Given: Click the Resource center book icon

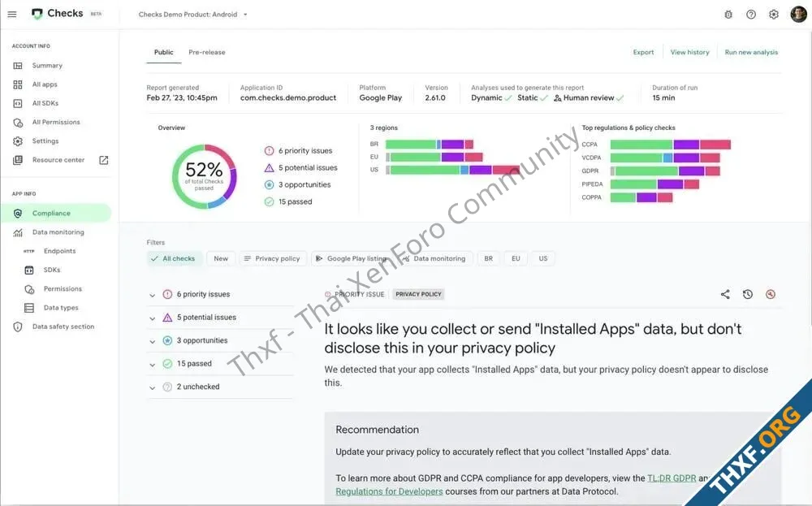Looking at the screenshot, I should click(18, 160).
